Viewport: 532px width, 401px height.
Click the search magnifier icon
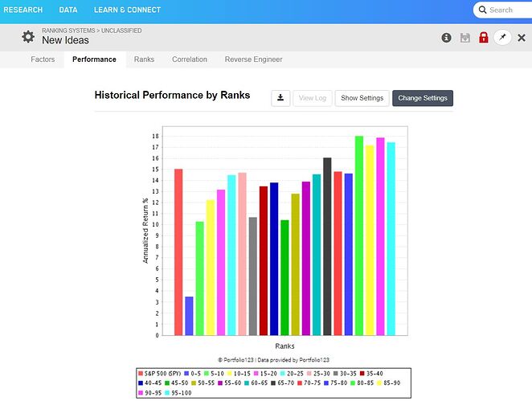482,10
